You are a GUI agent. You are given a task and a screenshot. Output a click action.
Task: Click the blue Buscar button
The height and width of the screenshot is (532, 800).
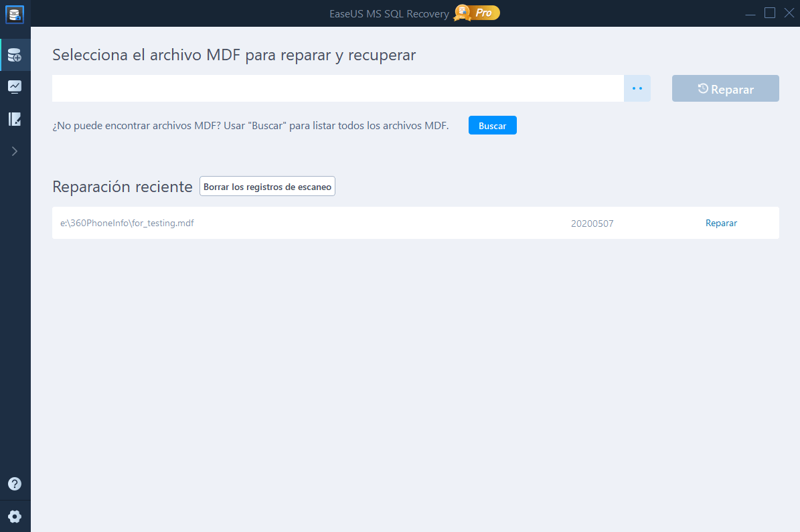(x=492, y=126)
